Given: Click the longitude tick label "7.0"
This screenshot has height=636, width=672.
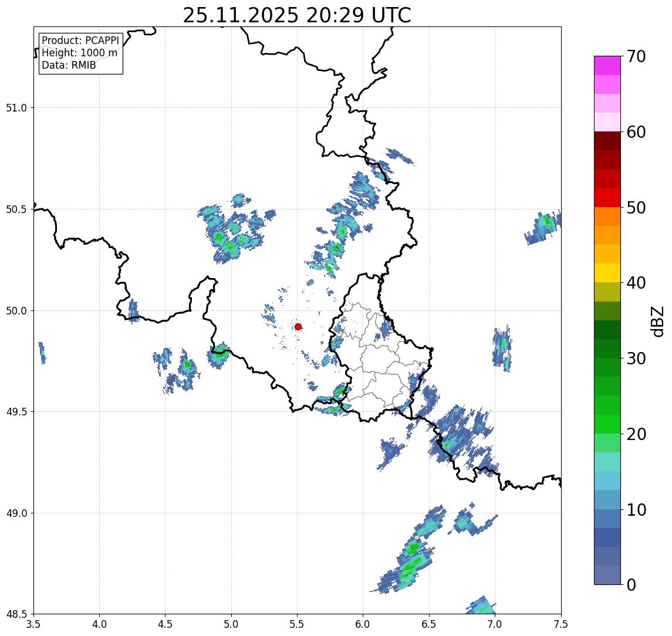Looking at the screenshot, I should pos(495,624).
